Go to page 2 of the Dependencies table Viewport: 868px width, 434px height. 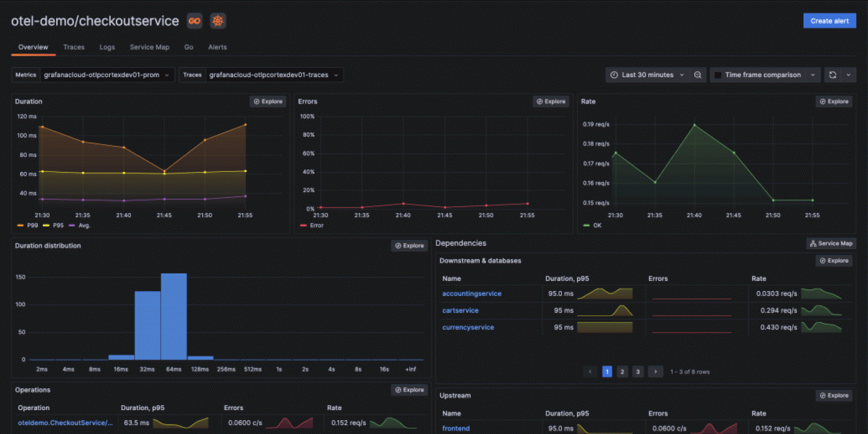(x=622, y=371)
